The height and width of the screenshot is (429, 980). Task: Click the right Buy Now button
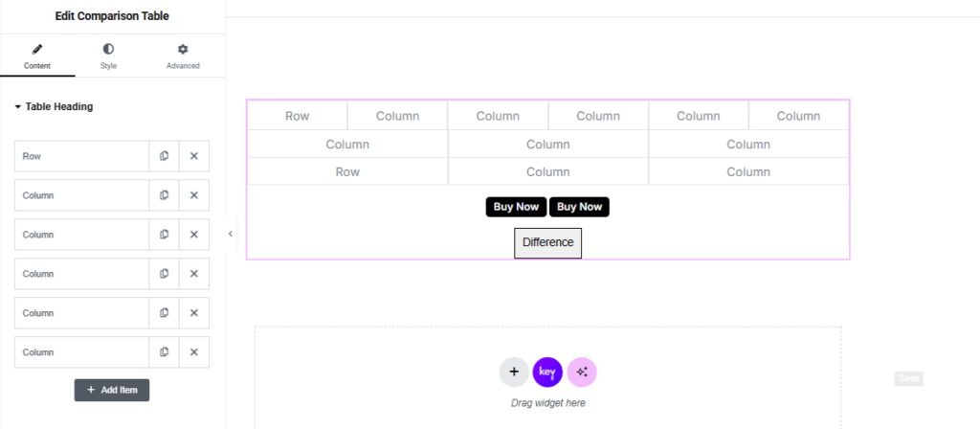pos(579,207)
